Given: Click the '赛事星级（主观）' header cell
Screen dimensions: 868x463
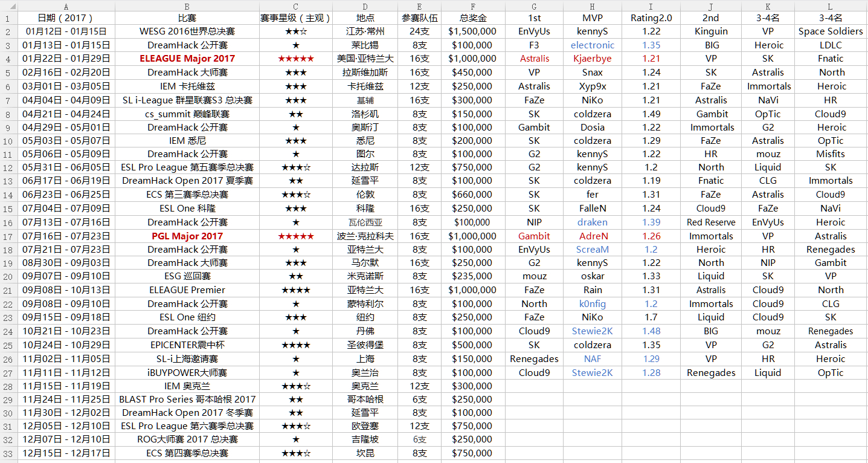Looking at the screenshot, I should pos(296,18).
